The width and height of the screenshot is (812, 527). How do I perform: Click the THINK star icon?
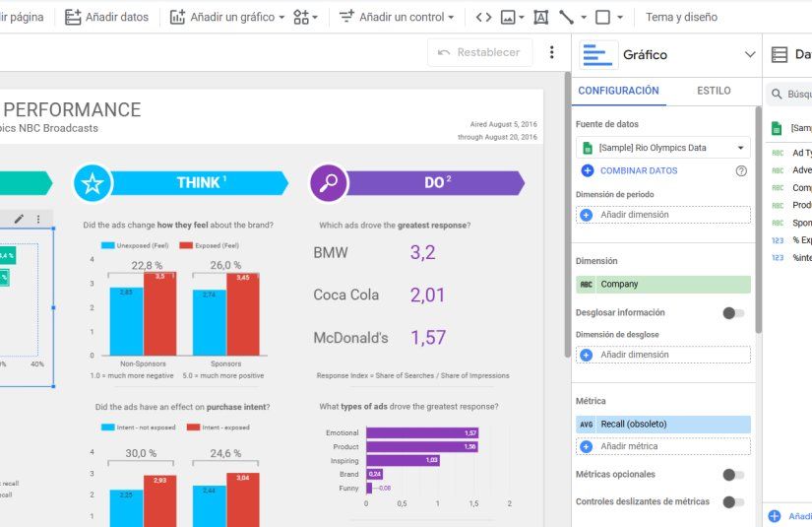click(x=93, y=183)
